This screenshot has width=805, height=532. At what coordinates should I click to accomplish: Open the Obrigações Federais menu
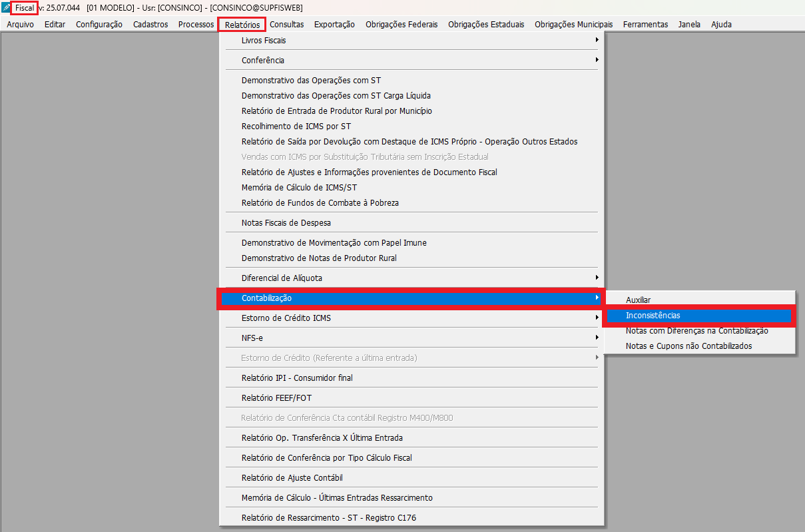(x=402, y=25)
